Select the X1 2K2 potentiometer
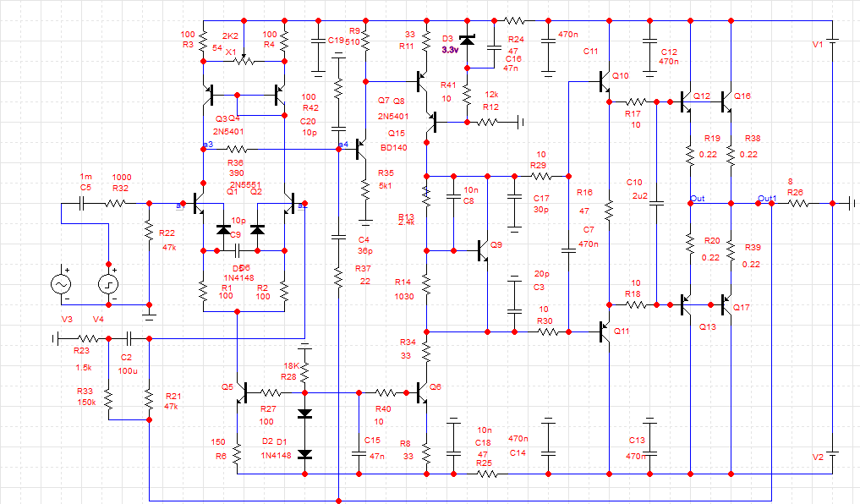The width and height of the screenshot is (860, 504). (244, 59)
